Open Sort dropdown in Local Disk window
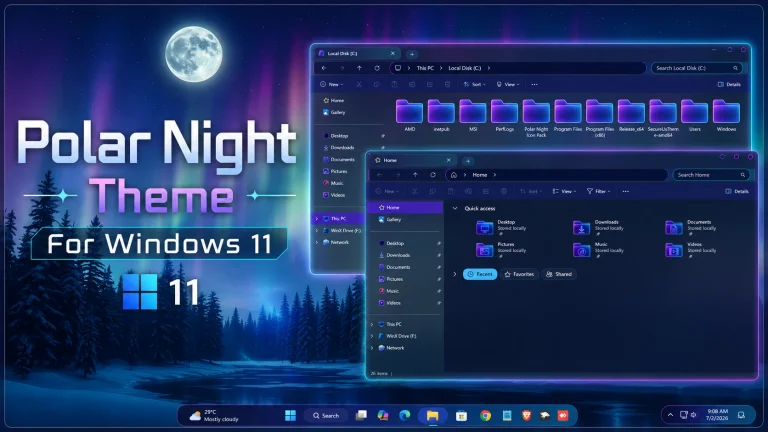 [475, 84]
